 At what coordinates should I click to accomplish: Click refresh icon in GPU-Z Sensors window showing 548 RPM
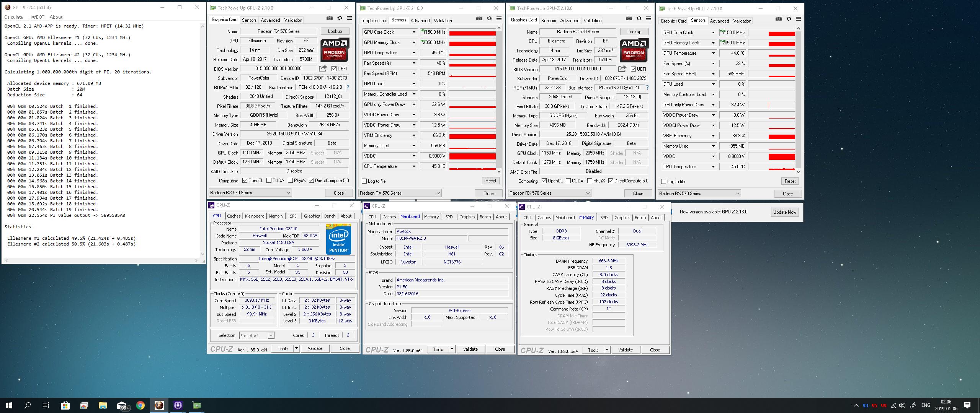(x=489, y=18)
